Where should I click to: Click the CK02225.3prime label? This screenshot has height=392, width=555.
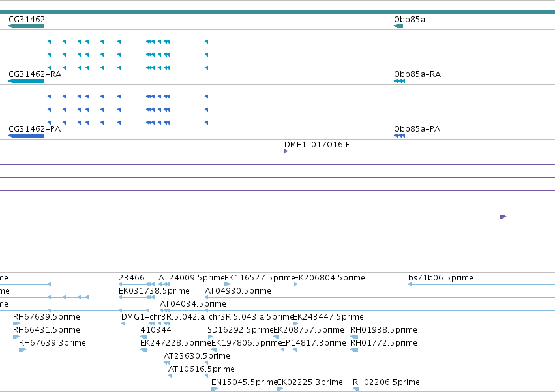310,382
